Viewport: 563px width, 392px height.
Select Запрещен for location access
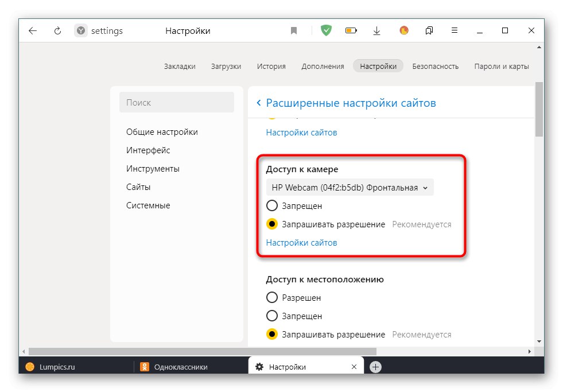(272, 316)
